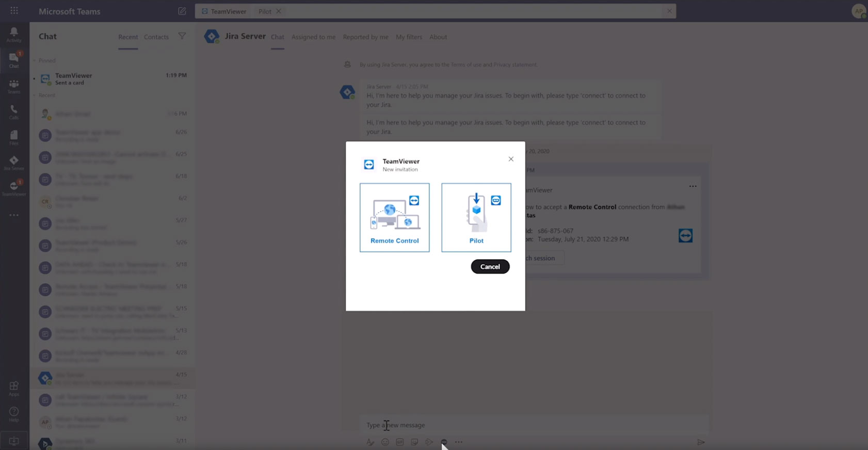
Task: Open Calls in Teams sidebar
Action: click(x=14, y=112)
